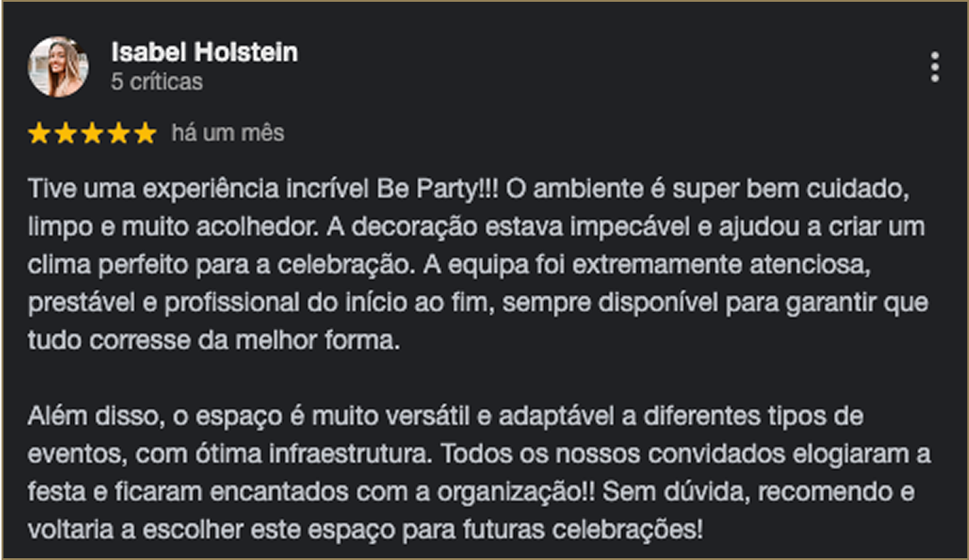Click the third gold rating star
This screenshot has height=560, width=969.
(x=92, y=133)
